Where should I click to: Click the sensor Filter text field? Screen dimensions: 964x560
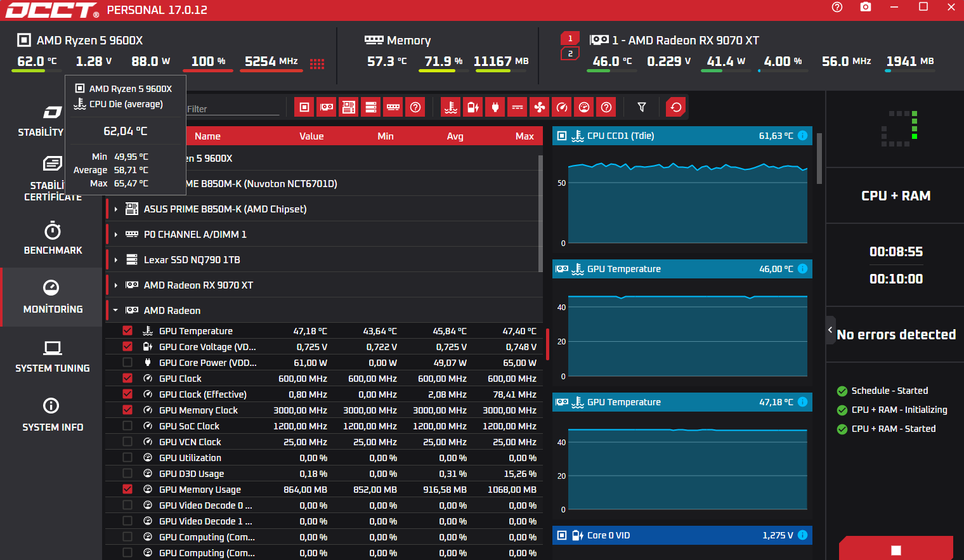(x=233, y=108)
